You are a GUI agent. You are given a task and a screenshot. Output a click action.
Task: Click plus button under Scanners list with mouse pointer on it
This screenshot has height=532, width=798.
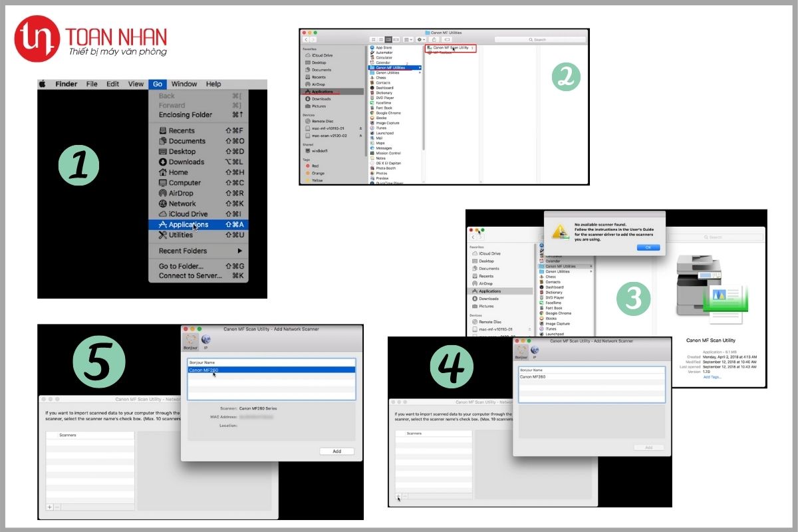[398, 496]
